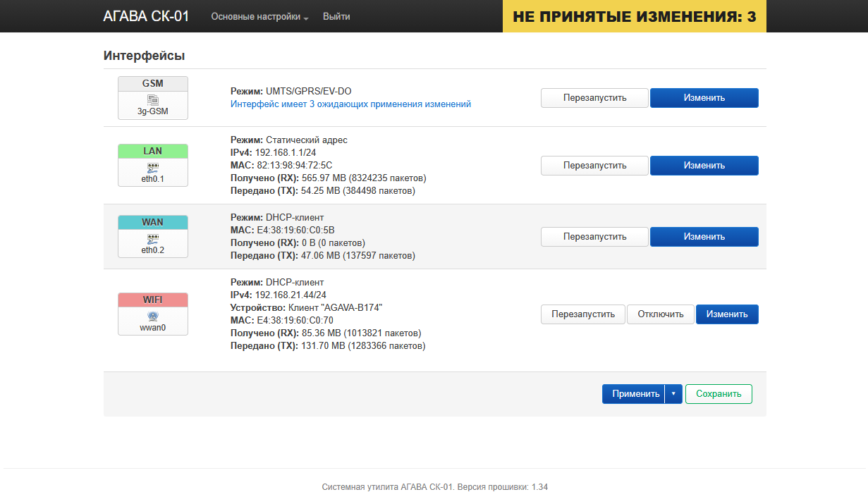Restart the WAN interface
The width and height of the screenshot is (868, 504).
(594, 237)
